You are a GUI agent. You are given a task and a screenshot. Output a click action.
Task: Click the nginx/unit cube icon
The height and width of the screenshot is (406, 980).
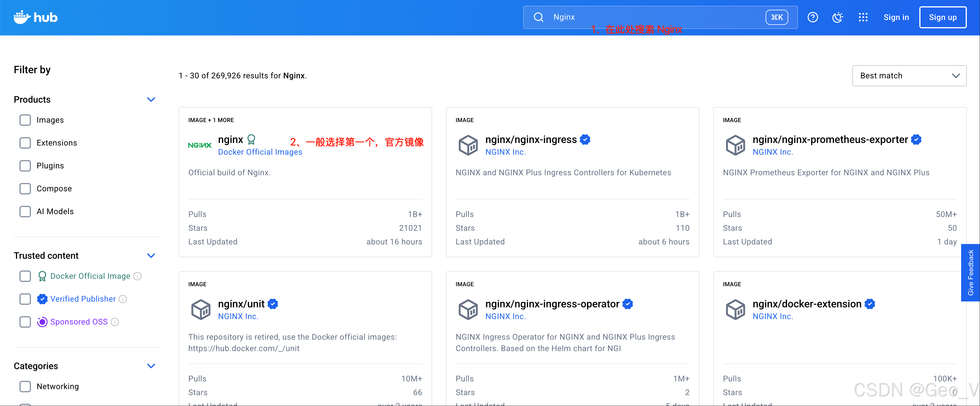[x=200, y=309]
